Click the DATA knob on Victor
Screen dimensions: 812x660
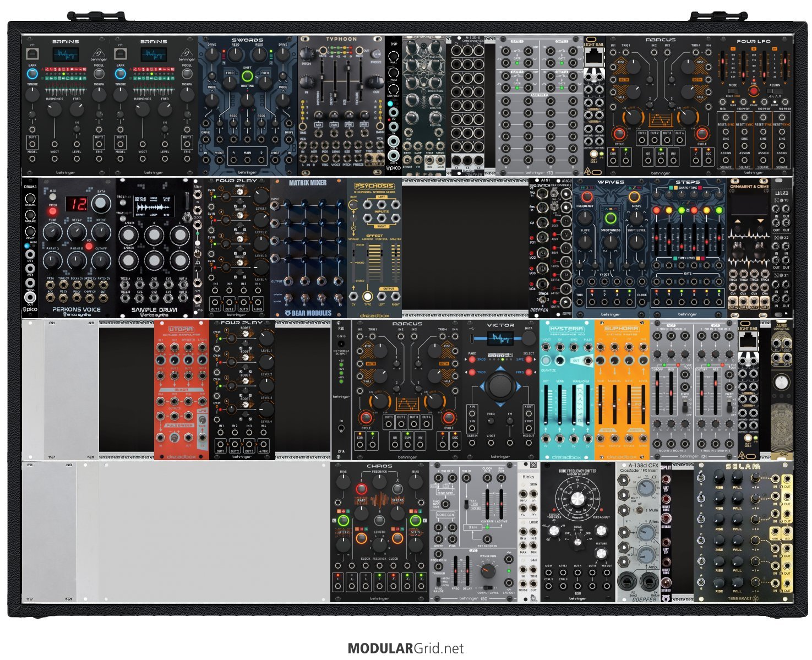528,339
